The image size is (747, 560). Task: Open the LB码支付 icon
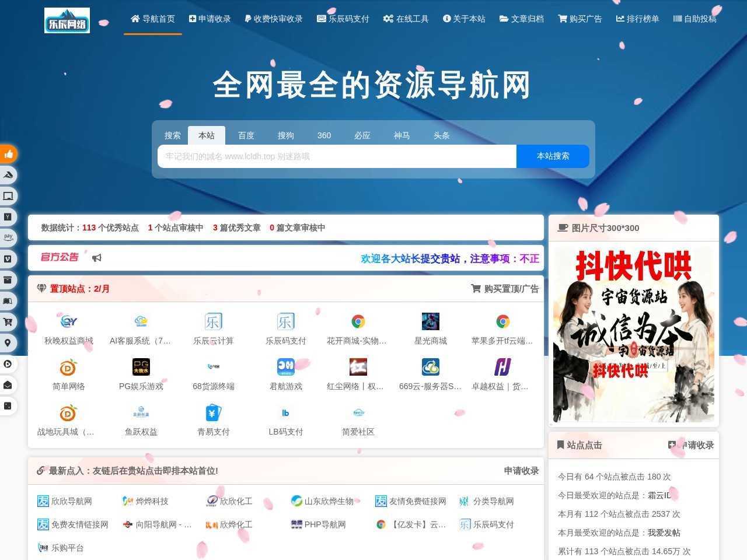285,413
